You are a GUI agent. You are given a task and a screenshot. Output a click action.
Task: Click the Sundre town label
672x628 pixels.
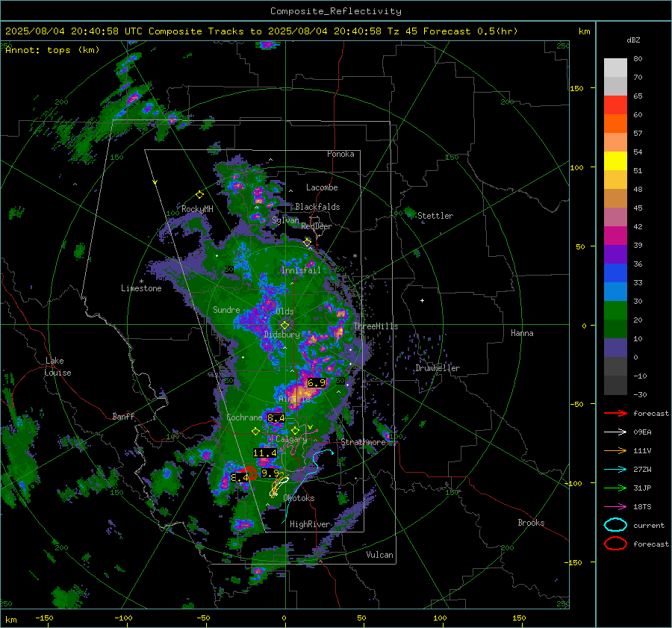226,310
